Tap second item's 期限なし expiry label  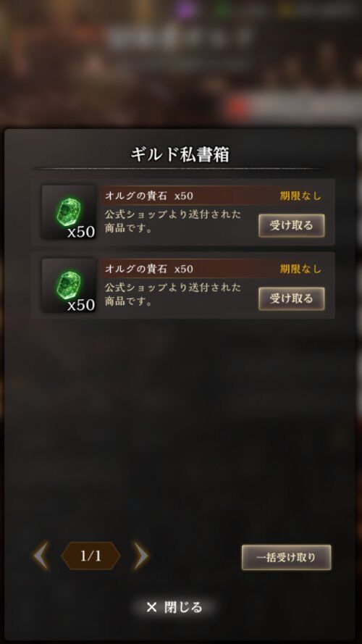301,269
